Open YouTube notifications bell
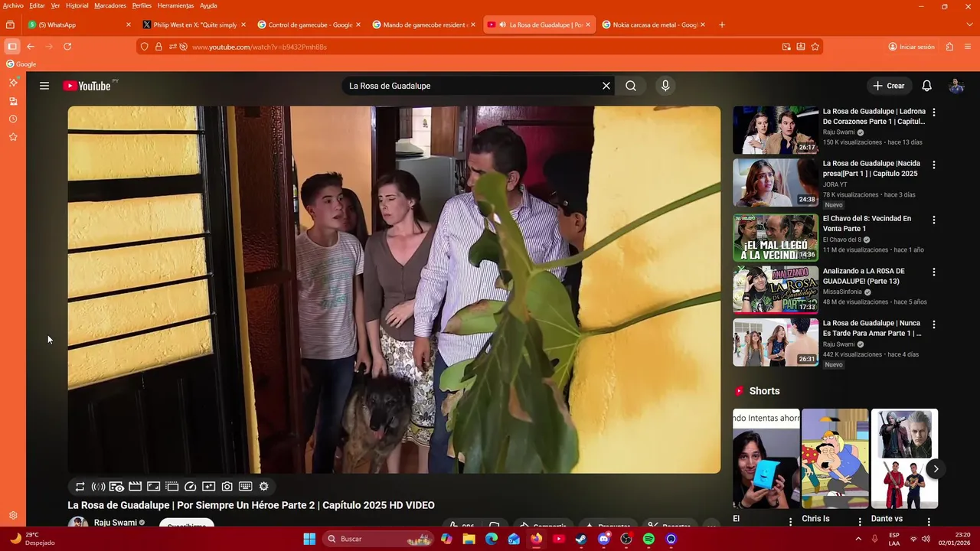The width and height of the screenshot is (980, 551). (x=926, y=86)
